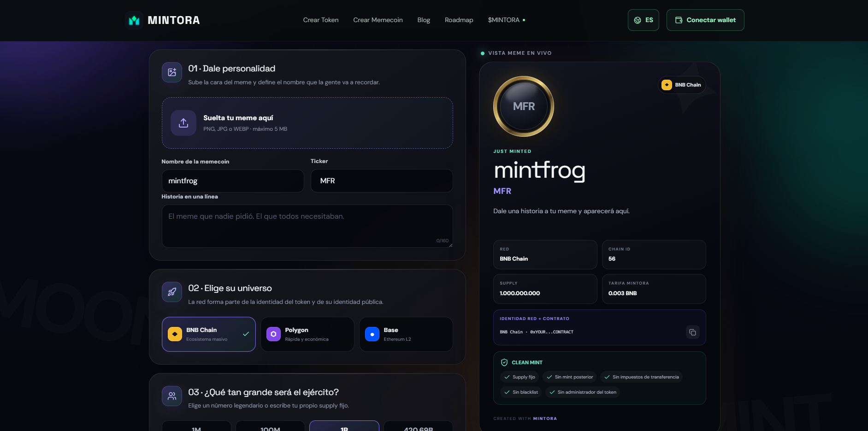Select the Base network option
The width and height of the screenshot is (868, 431).
[406, 334]
